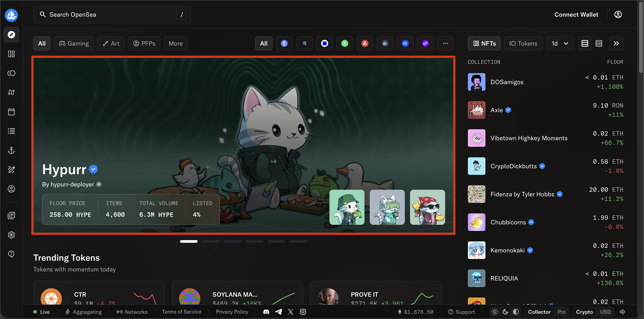Filter by ApeChain icon
The height and width of the screenshot is (319, 644).
[x=405, y=44]
